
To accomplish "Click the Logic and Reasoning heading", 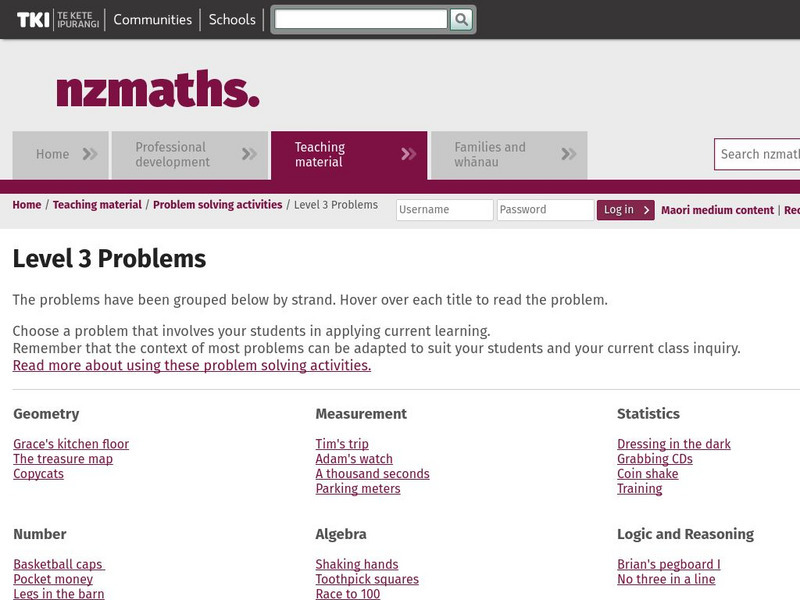I will click(x=685, y=534).
